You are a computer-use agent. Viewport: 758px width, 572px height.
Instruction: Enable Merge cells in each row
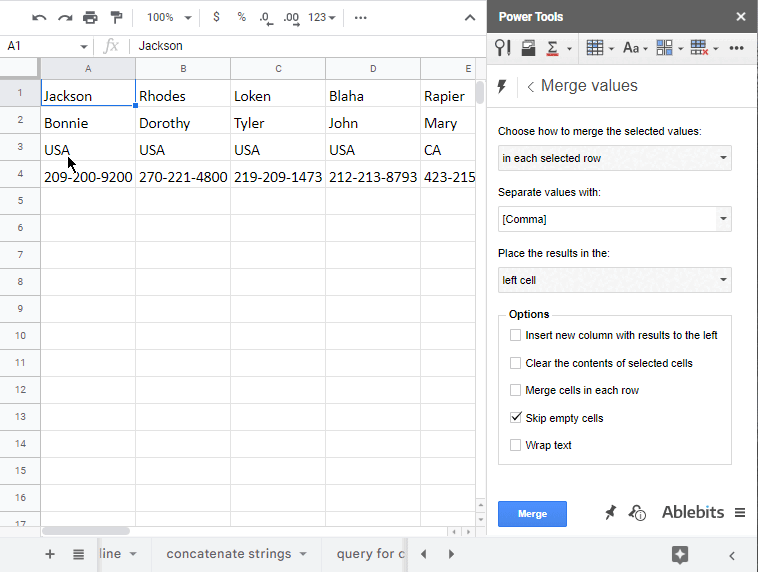(x=515, y=390)
